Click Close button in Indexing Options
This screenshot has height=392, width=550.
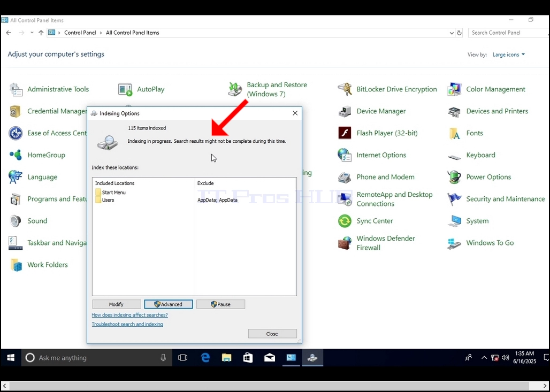pyautogui.click(x=272, y=334)
